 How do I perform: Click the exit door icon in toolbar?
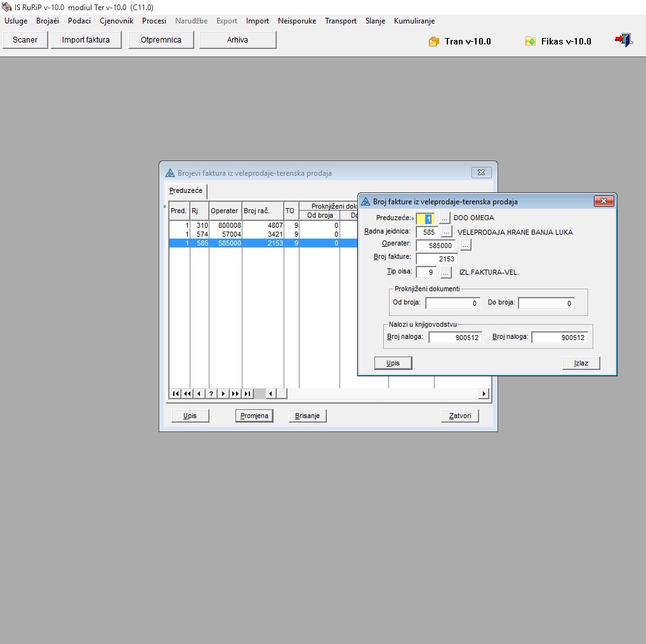623,41
